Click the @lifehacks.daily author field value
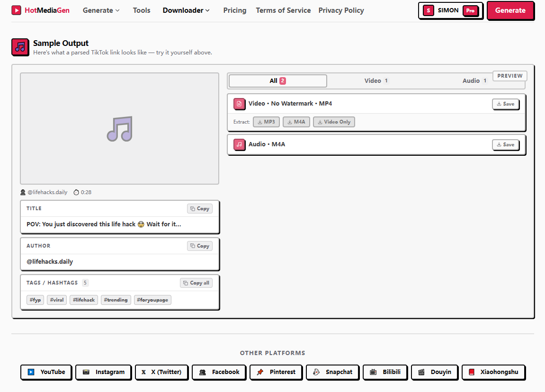 pyautogui.click(x=50, y=261)
